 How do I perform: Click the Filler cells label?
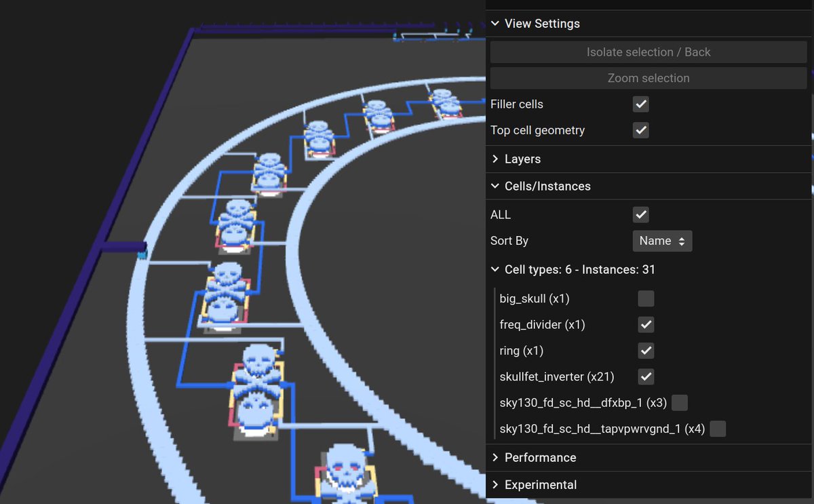point(517,104)
